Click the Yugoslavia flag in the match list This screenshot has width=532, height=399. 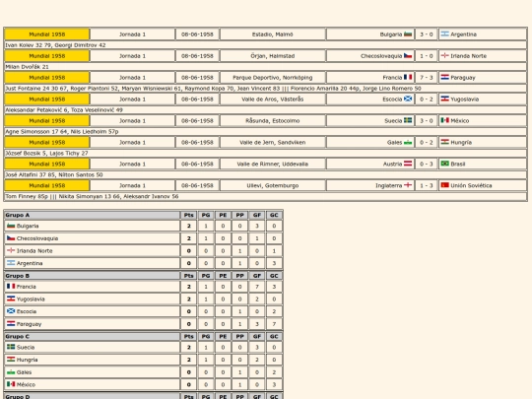click(444, 99)
